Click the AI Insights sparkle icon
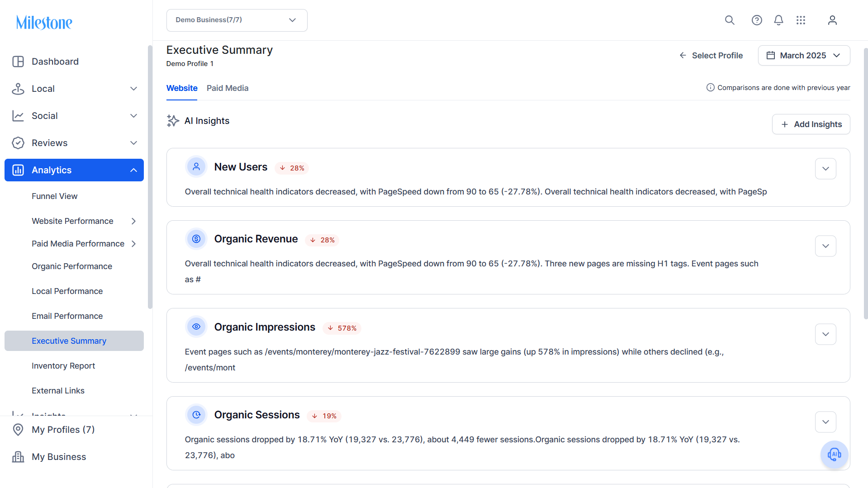Image resolution: width=868 pixels, height=488 pixels. click(x=173, y=121)
